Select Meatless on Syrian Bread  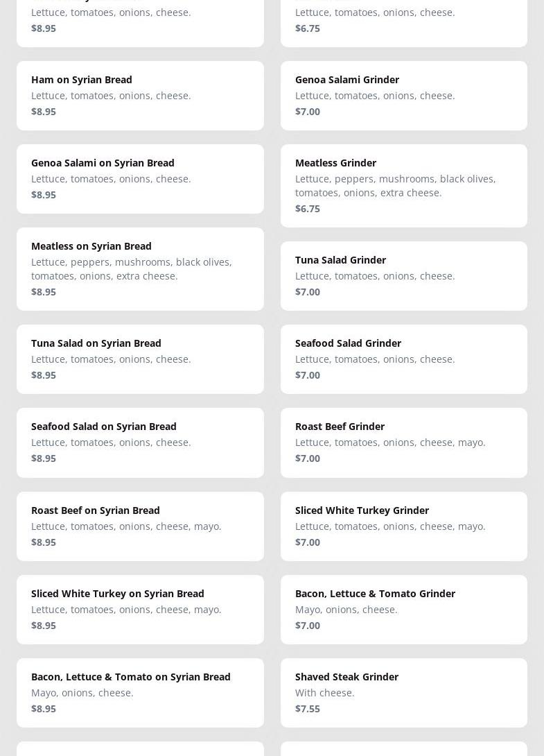pos(140,269)
